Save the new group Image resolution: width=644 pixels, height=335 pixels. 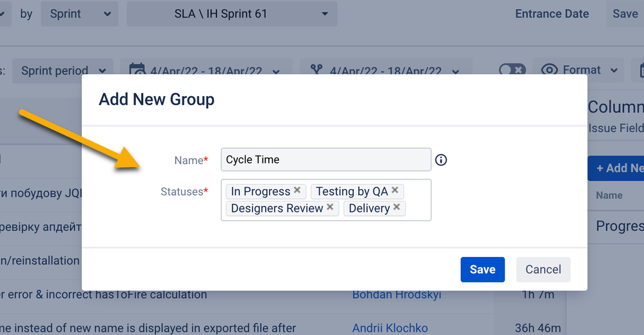click(x=483, y=270)
